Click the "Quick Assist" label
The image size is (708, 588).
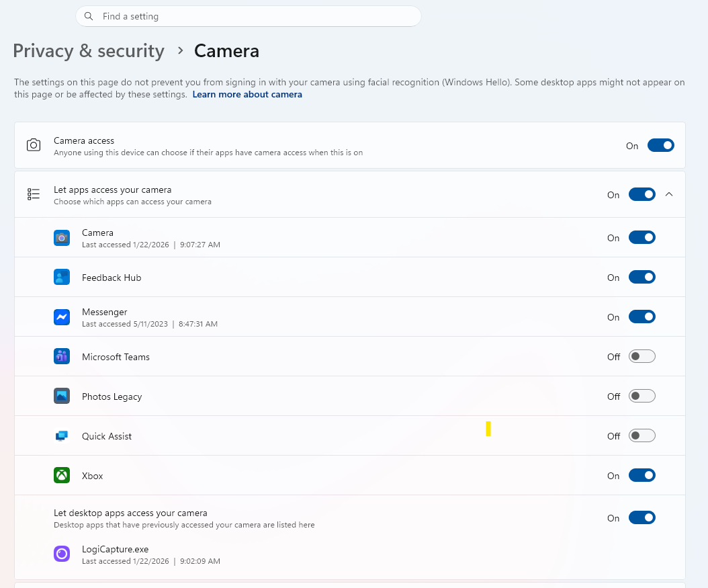[x=107, y=436]
